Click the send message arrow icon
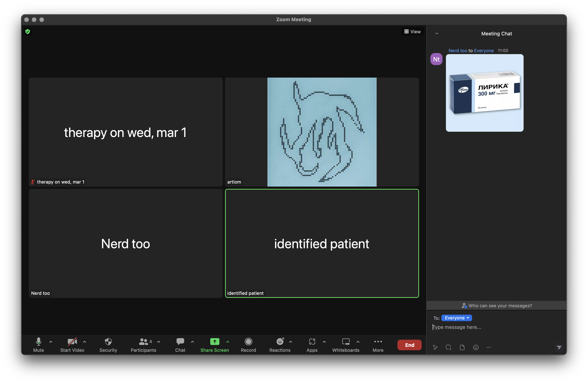 pos(559,347)
